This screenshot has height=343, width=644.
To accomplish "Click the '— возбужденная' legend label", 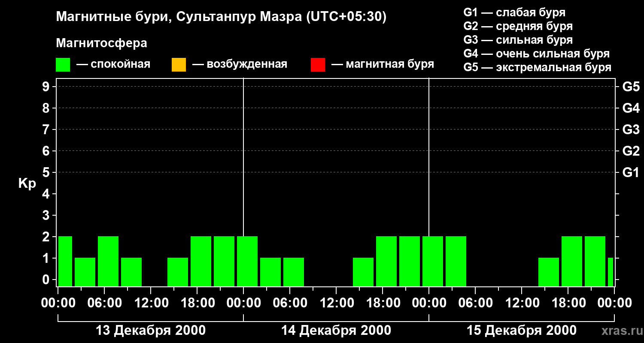I will click(x=240, y=64).
